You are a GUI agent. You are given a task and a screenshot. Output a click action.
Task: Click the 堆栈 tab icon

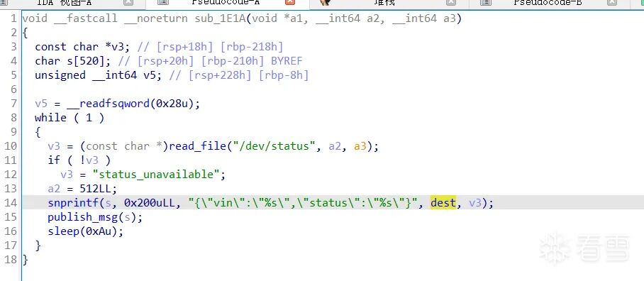pos(325,2)
